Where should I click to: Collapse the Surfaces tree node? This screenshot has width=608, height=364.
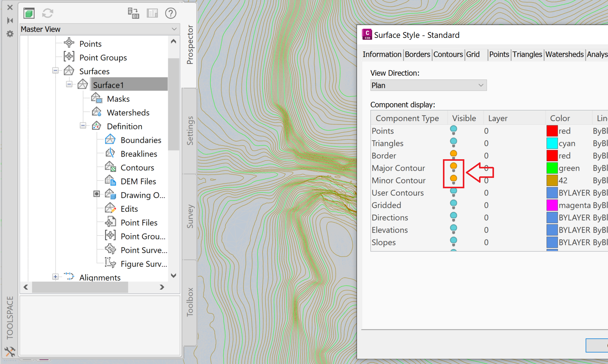(x=55, y=71)
